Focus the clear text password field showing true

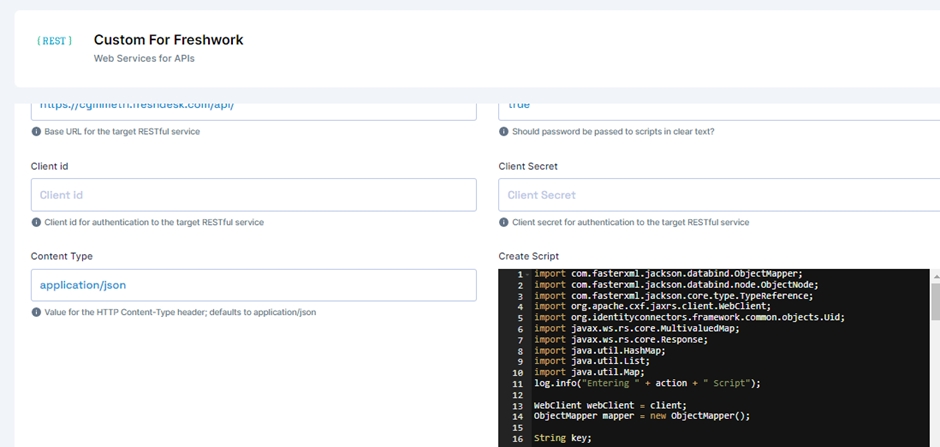718,107
